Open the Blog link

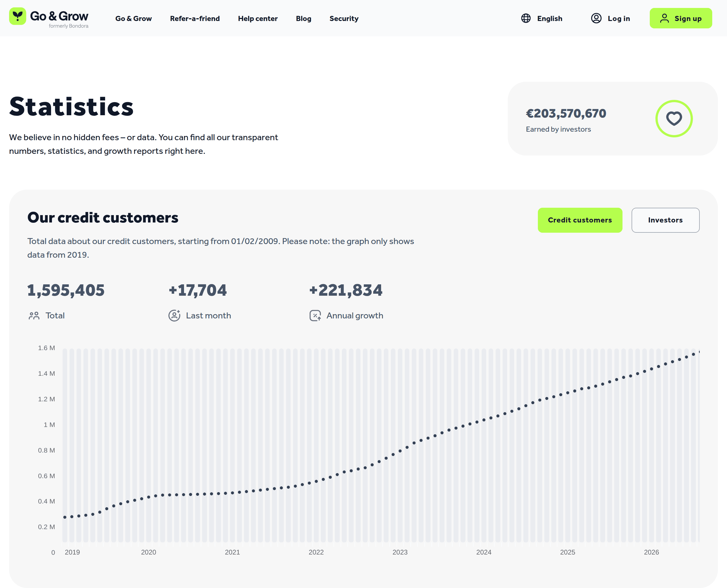[x=303, y=19]
